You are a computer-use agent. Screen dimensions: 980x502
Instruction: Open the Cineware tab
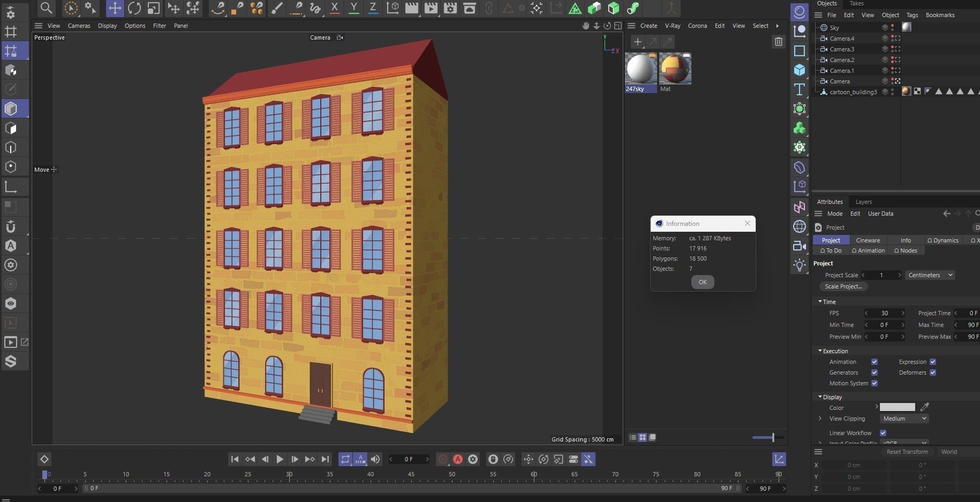click(868, 240)
